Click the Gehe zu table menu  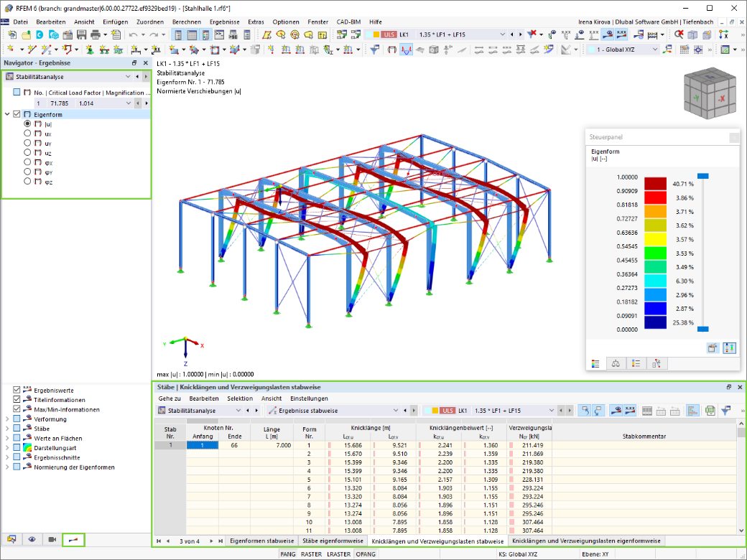170,398
